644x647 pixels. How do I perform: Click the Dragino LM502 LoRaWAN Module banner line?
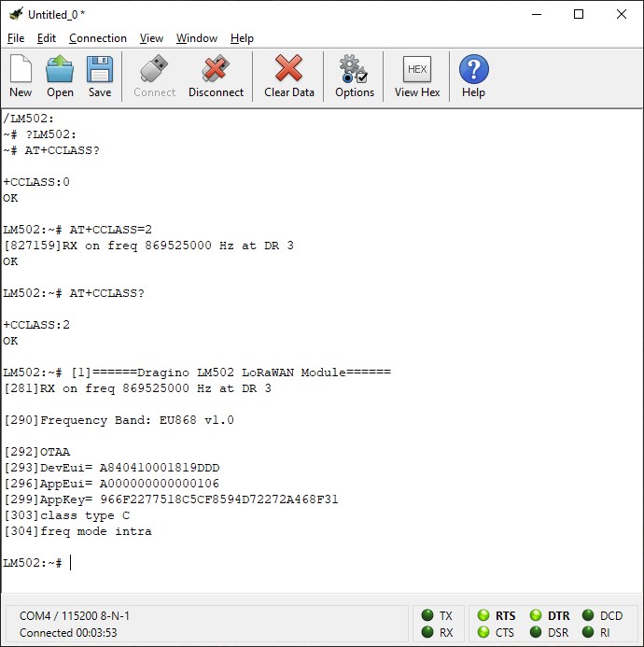point(197,373)
